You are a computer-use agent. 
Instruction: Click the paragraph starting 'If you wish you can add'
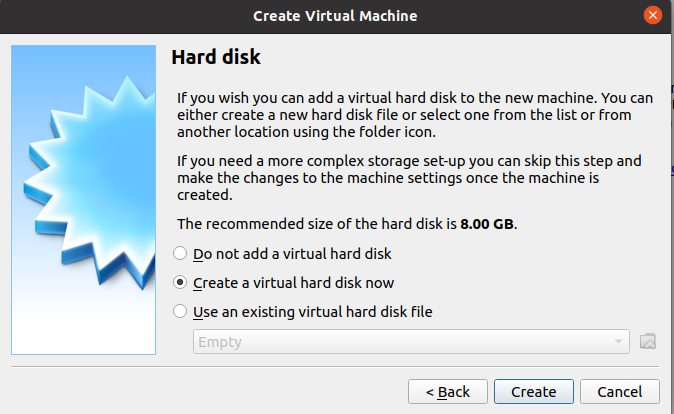[415, 114]
